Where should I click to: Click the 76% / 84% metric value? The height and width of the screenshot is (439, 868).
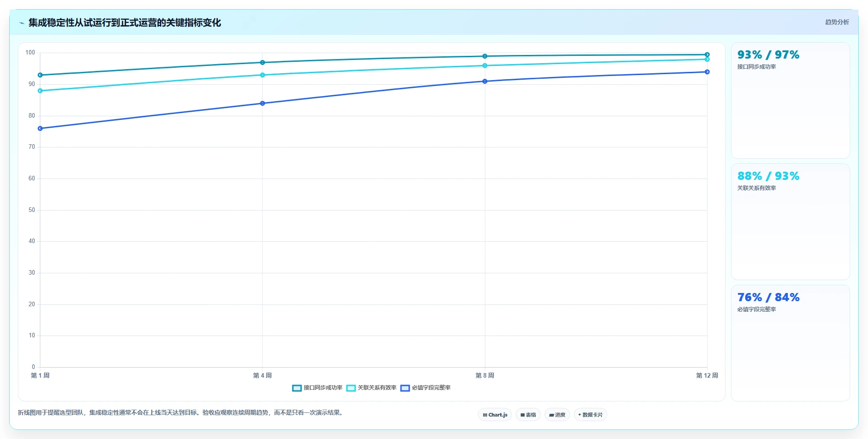(768, 298)
